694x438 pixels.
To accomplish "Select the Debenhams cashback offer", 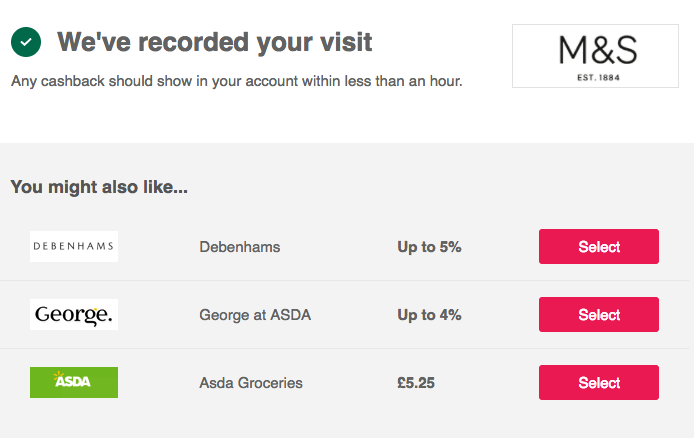I will click(x=599, y=246).
